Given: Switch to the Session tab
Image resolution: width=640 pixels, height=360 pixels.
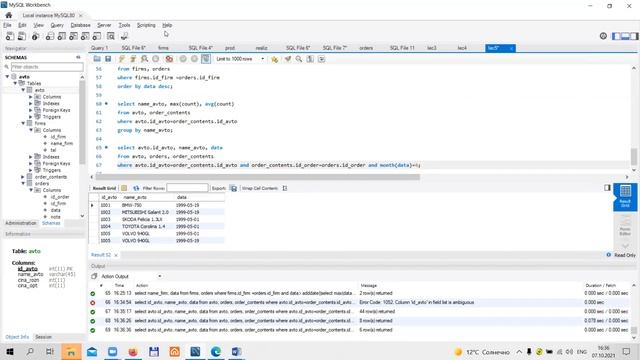Looking at the screenshot, I should [x=43, y=337].
